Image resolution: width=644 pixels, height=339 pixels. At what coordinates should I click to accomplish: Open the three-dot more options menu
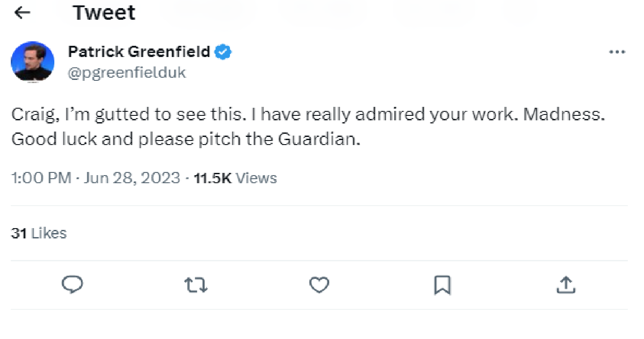click(617, 52)
